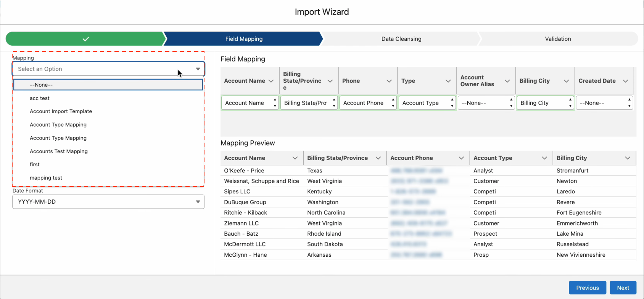Open the Account Type field mapping select
Screen dimensions: 644x299
427,103
